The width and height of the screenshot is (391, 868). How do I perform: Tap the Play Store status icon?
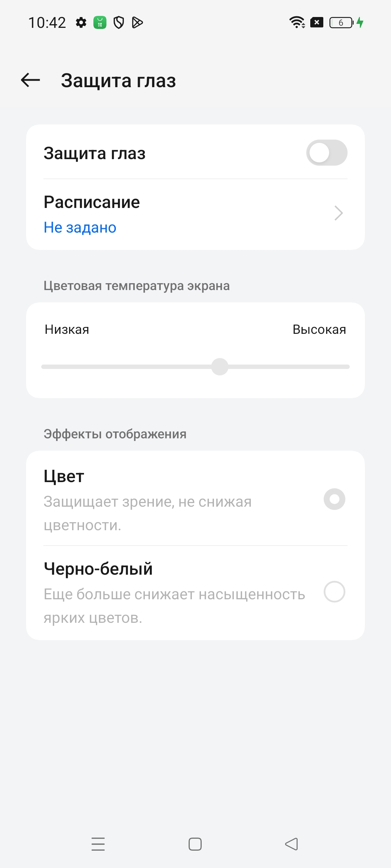coord(138,23)
